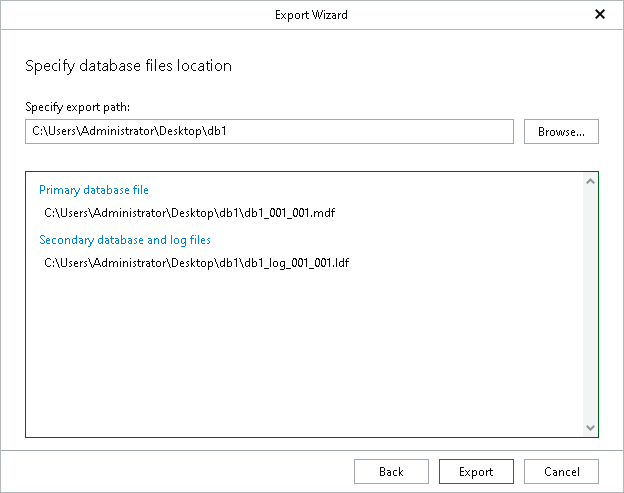Click the scroll up arrow in file list

tap(591, 181)
